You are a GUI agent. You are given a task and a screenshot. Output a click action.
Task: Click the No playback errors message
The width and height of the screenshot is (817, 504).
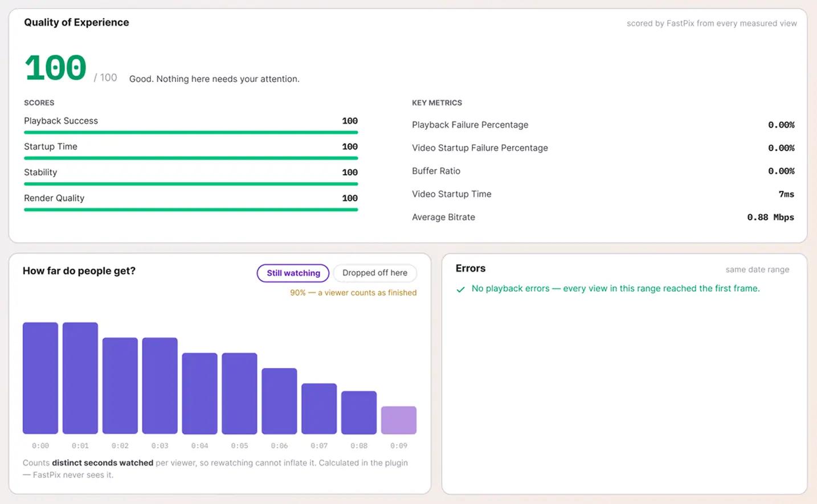(x=615, y=289)
